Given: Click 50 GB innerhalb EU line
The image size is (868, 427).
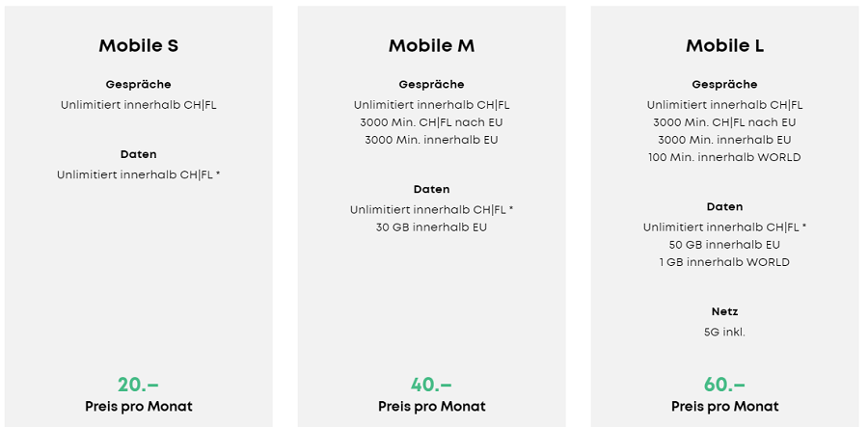Looking at the screenshot, I should 724,245.
